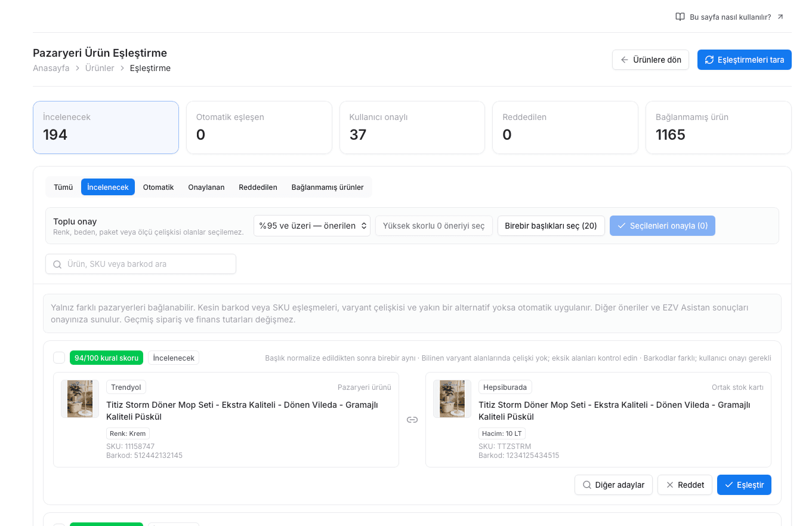Click the magnifier icon in search field

[x=57, y=264]
